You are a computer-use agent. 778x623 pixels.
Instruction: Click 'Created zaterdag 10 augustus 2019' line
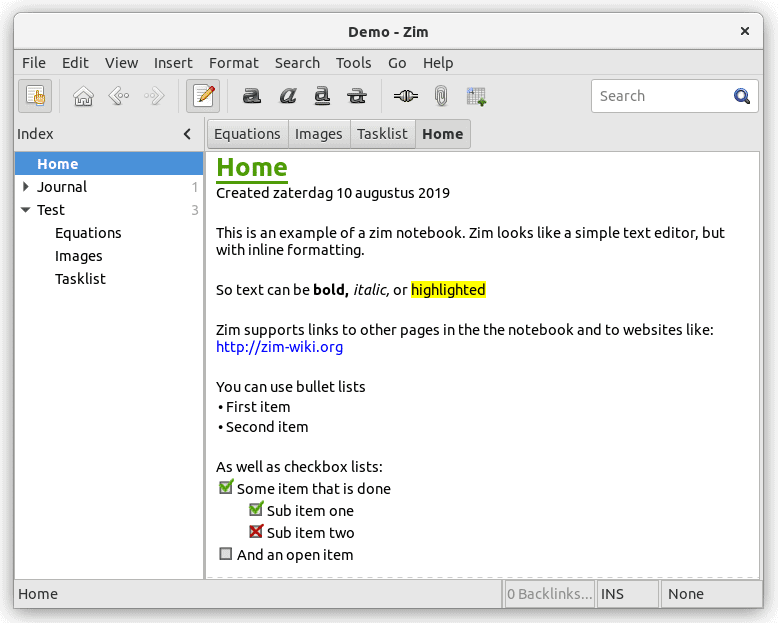coord(333,193)
